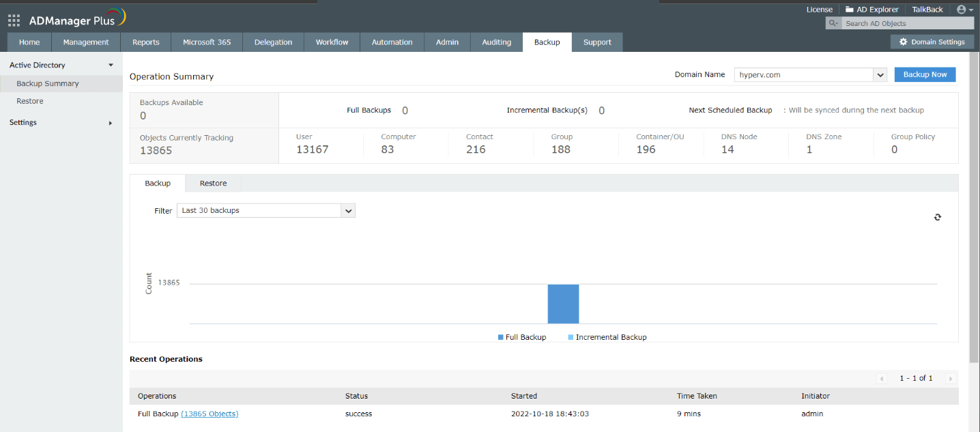Click the blue Full Backup bar on chart
Viewport: 980px width, 432px height.
[x=563, y=303]
